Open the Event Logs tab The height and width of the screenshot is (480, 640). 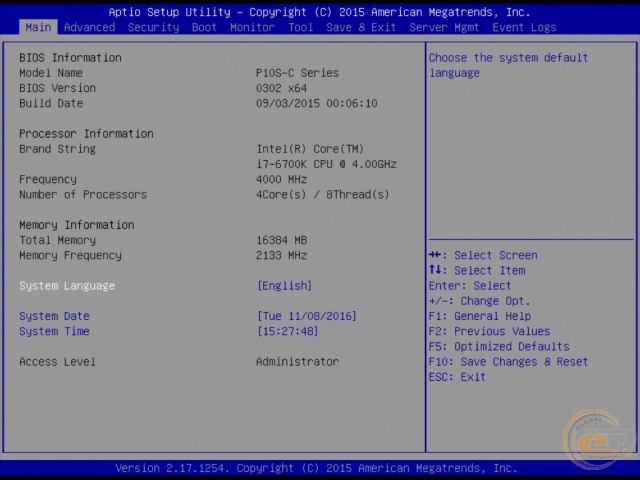coord(524,27)
